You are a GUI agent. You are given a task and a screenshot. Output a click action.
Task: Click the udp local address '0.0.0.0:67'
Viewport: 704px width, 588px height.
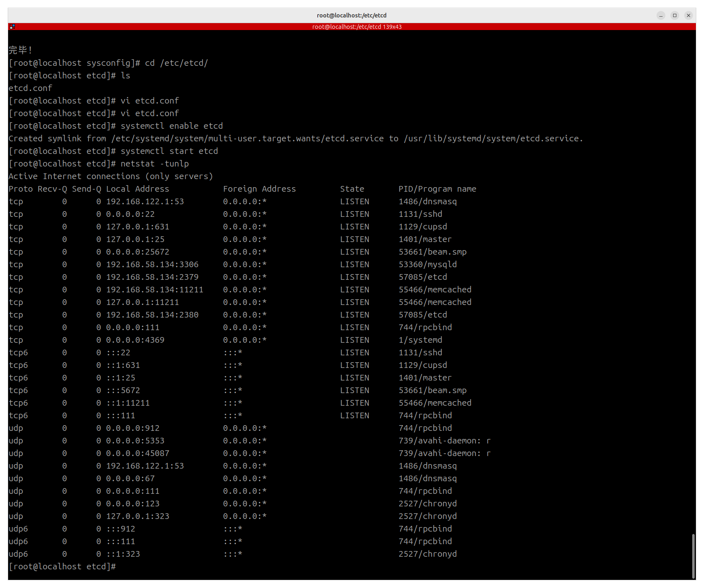point(130,478)
